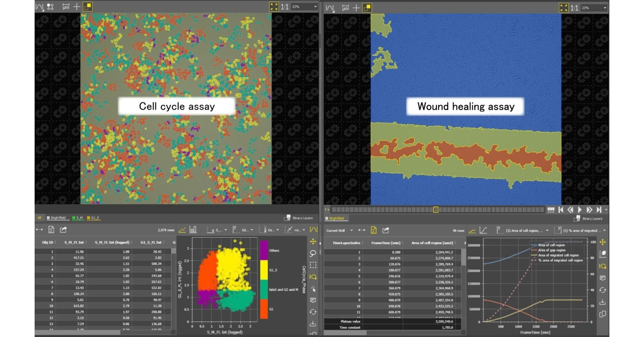Switch to the G1_S tab
This screenshot has height=337, width=644.
click(95, 217)
